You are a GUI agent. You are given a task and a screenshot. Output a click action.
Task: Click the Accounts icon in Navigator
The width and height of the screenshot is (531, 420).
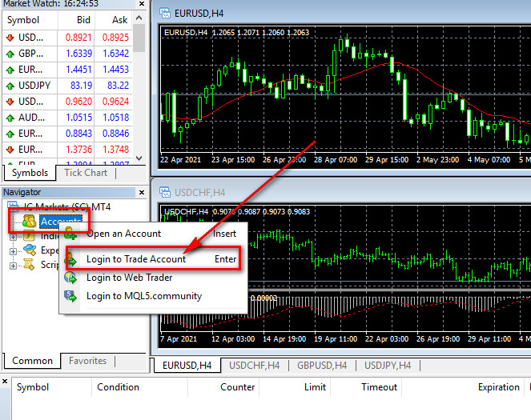click(29, 222)
